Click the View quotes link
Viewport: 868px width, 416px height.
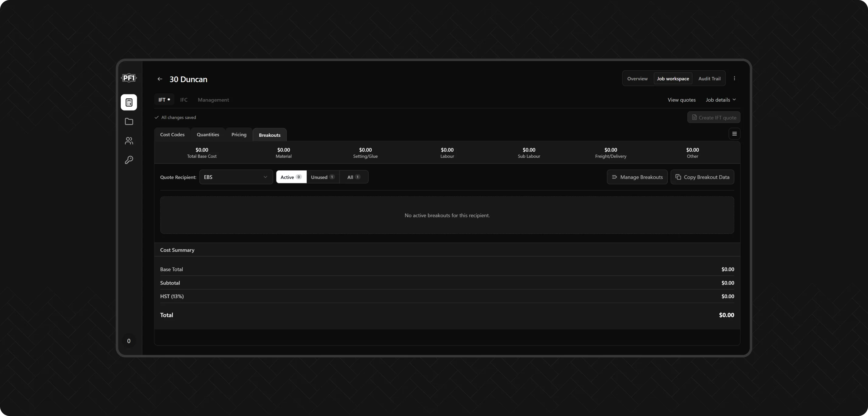(x=682, y=100)
